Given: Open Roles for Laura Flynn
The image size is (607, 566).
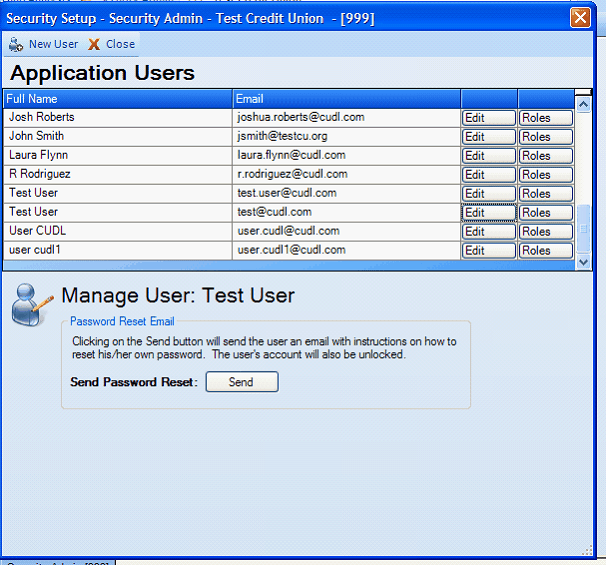Looking at the screenshot, I should click(546, 156).
